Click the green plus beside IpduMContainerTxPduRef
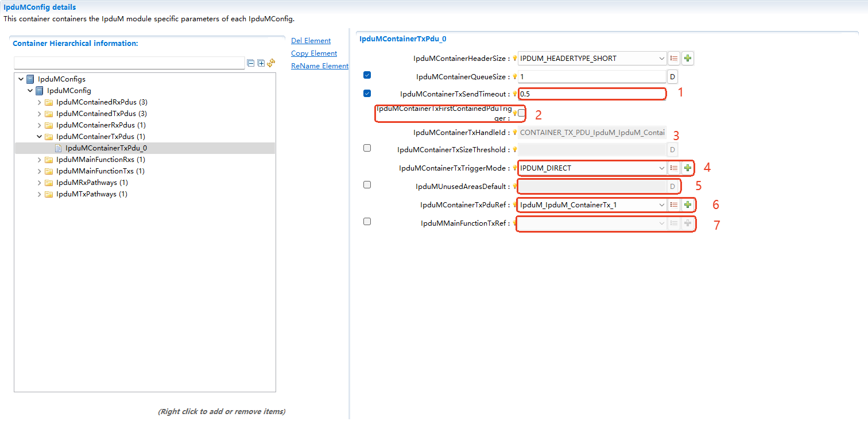The height and width of the screenshot is (421, 868). click(687, 204)
